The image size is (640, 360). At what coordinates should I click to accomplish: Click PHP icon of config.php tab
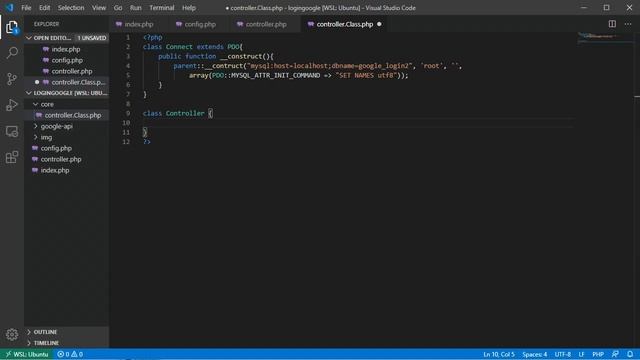coord(179,24)
